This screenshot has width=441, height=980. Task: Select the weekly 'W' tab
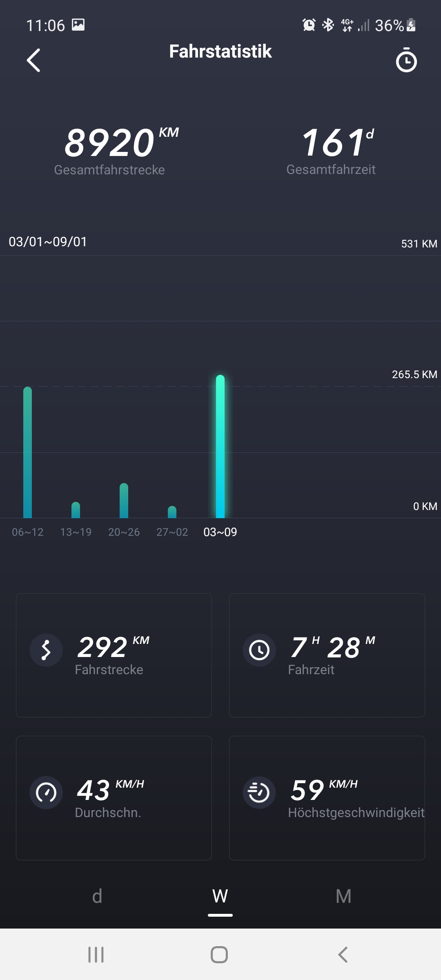click(x=220, y=896)
